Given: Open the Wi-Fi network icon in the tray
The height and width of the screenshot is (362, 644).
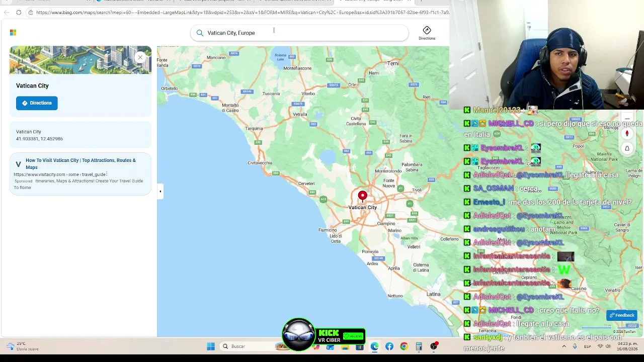Looking at the screenshot, I should pyautogui.click(x=600, y=346).
